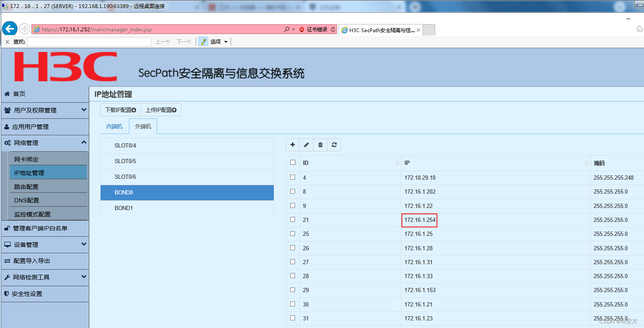Screen dimensions: 644x328
Task: Click the browser forward arrow button
Action: [25, 29]
